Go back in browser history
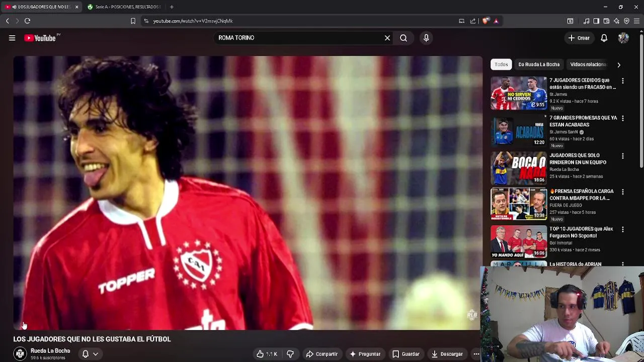Image resolution: width=644 pixels, height=362 pixels. click(x=7, y=21)
